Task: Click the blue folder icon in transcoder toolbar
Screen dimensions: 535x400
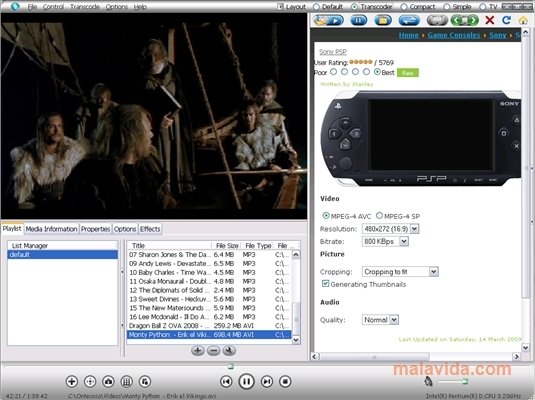Action: [383, 20]
